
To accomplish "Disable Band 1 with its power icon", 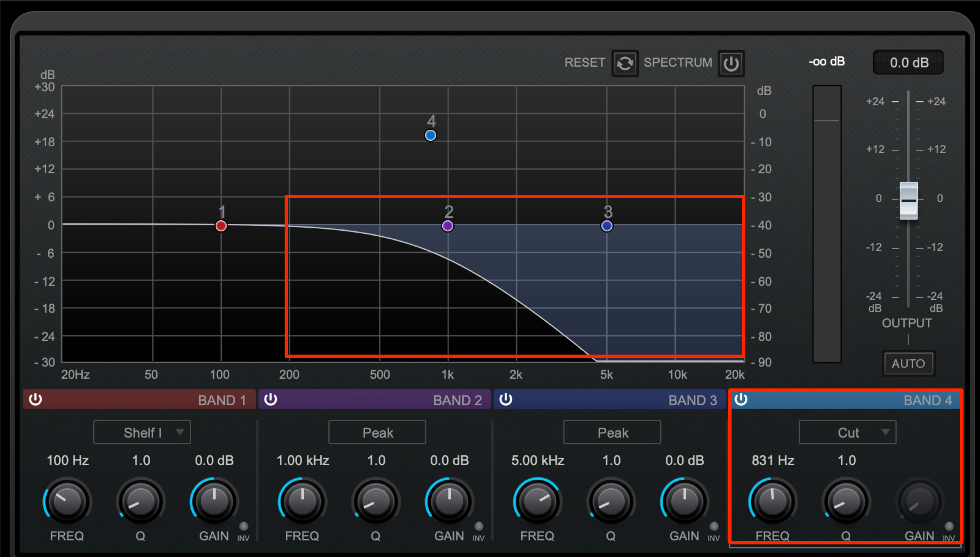I will pos(35,399).
